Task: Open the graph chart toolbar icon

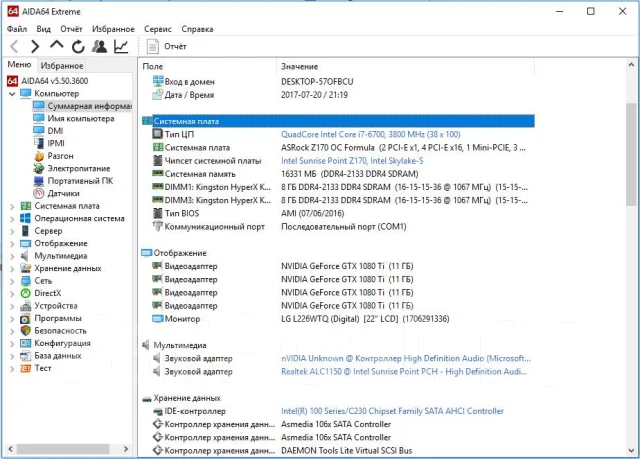Action: coord(121,47)
